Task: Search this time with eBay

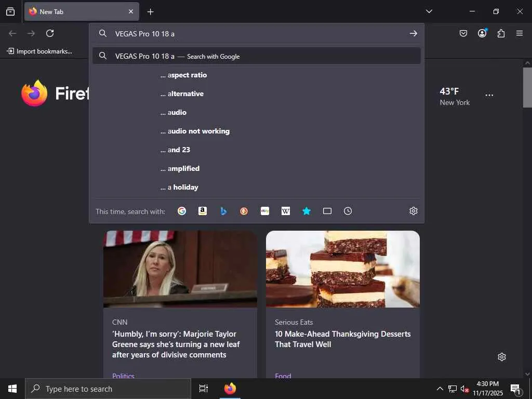Action: (265, 211)
